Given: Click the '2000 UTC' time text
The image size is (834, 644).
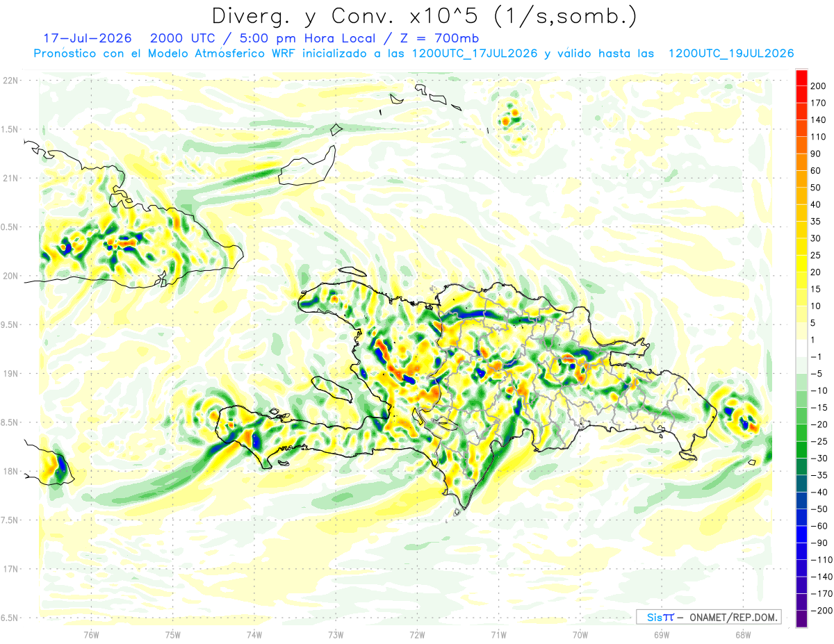Looking at the screenshot, I should (185, 38).
